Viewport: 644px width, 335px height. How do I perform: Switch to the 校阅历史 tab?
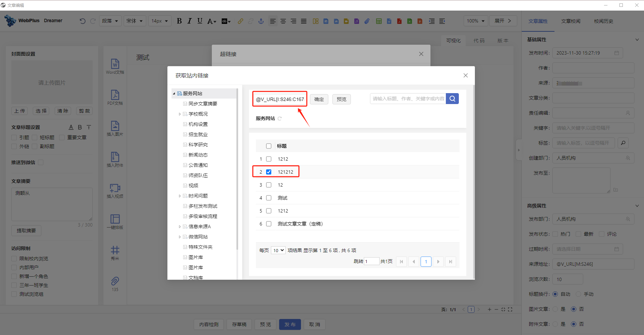click(603, 21)
